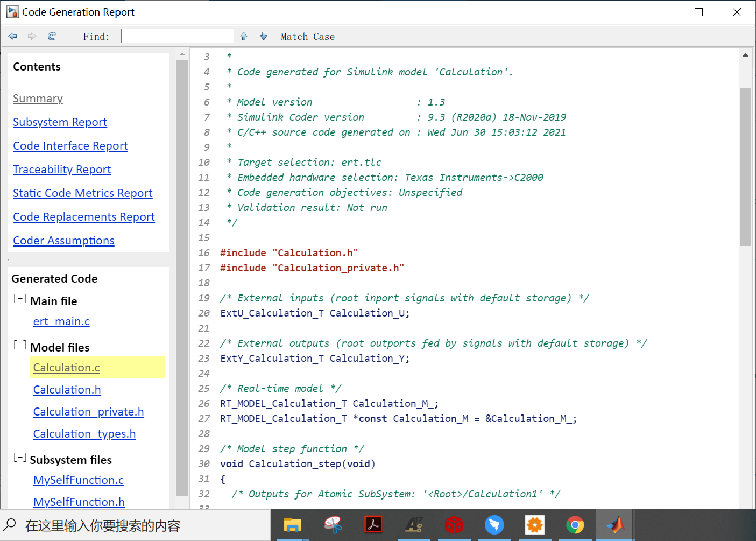Viewport: 756px width, 541px height.
Task: View the Static Code Metrics Report
Action: coord(82,193)
